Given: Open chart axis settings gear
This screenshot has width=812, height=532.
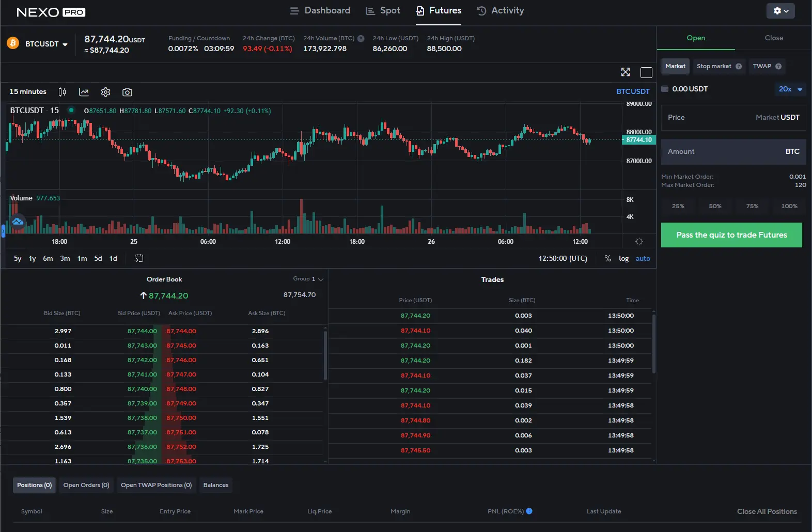Looking at the screenshot, I should 639,242.
